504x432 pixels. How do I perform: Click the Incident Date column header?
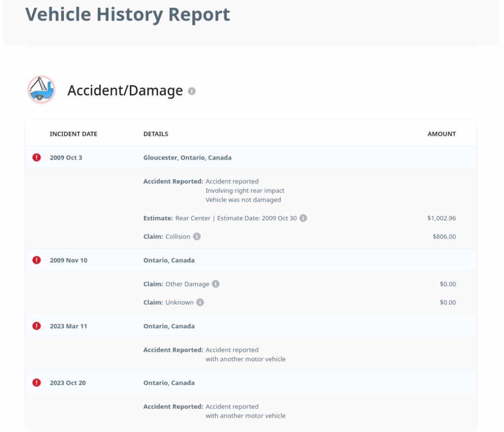[73, 134]
